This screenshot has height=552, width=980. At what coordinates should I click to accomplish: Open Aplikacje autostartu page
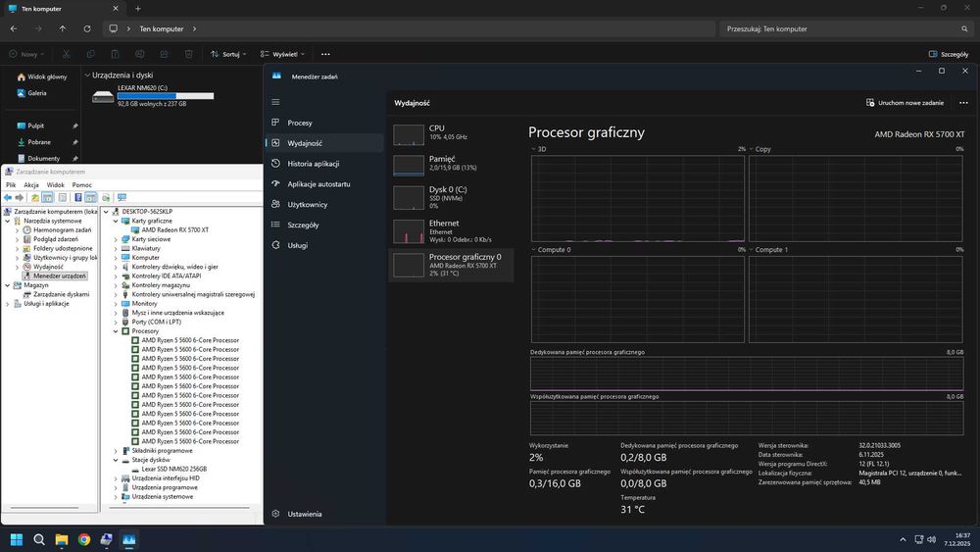click(318, 183)
